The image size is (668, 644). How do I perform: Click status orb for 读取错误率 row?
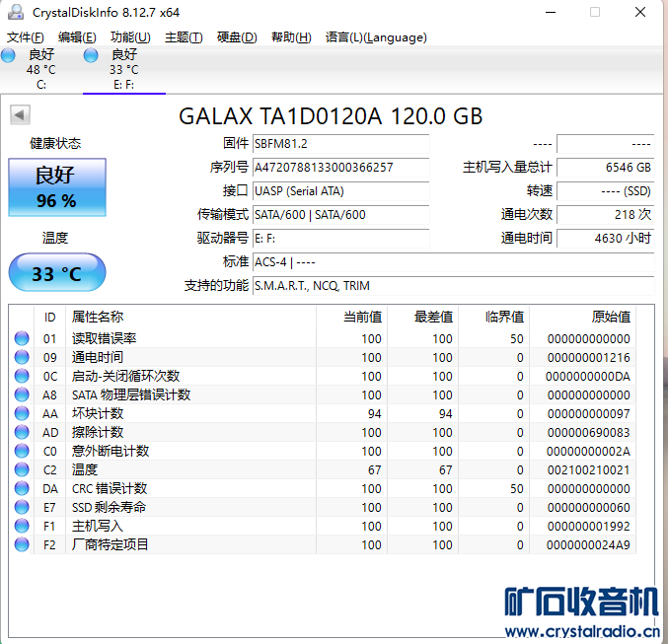tap(22, 338)
